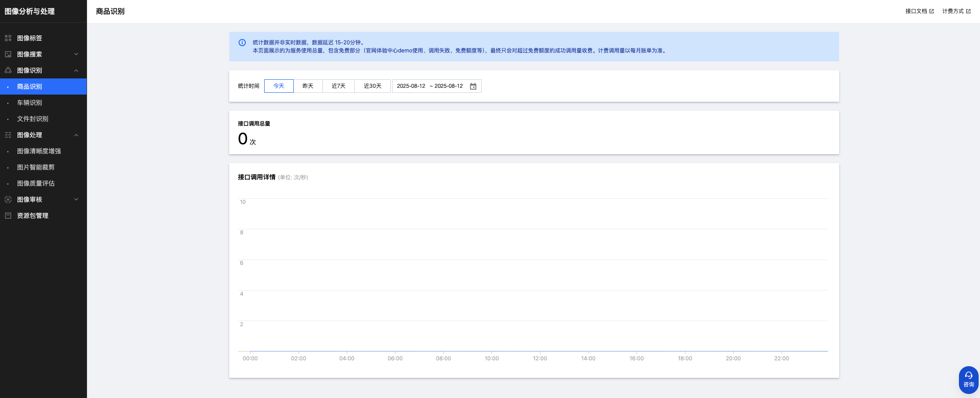980x398 pixels.
Task: Open 车辆识别 in the sidebar
Action: coord(30,103)
